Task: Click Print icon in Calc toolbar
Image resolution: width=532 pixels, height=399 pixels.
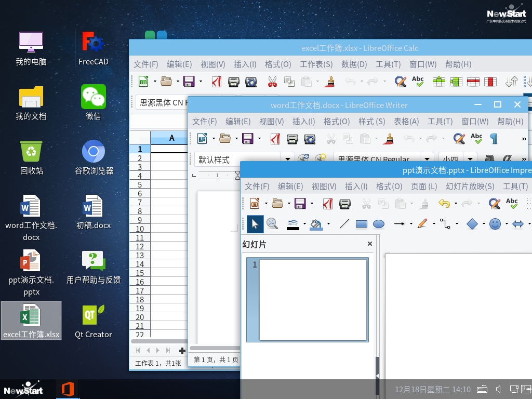Action: (234, 82)
